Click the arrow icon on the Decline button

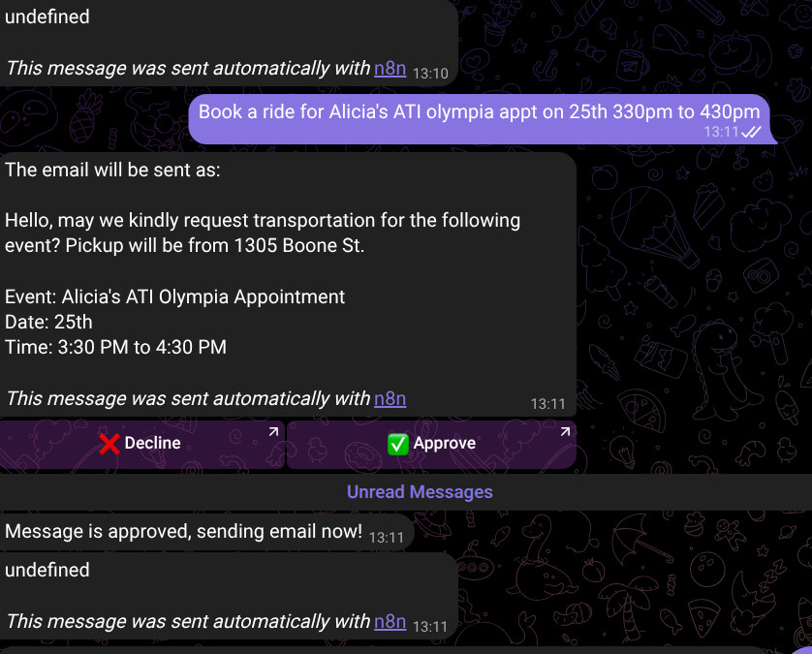pos(273,431)
